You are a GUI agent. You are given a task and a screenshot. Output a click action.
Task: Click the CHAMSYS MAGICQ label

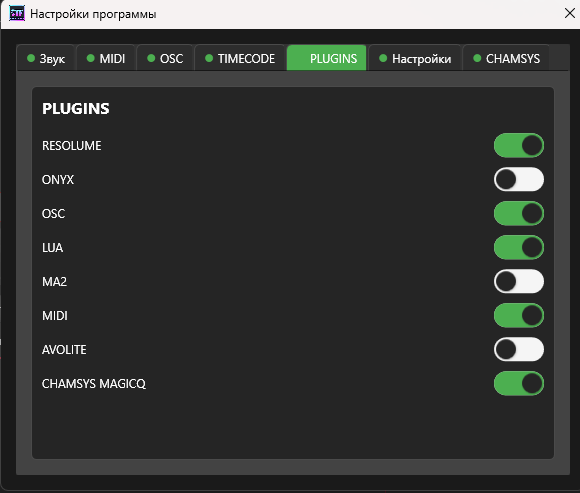94,384
